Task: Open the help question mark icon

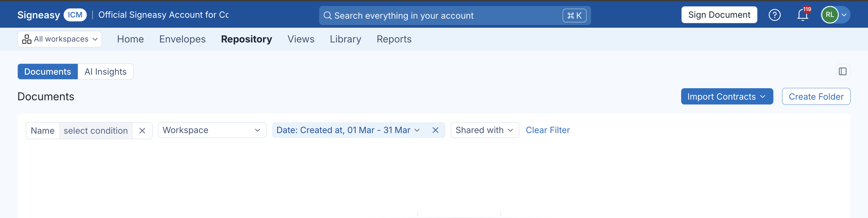Action: pyautogui.click(x=774, y=15)
